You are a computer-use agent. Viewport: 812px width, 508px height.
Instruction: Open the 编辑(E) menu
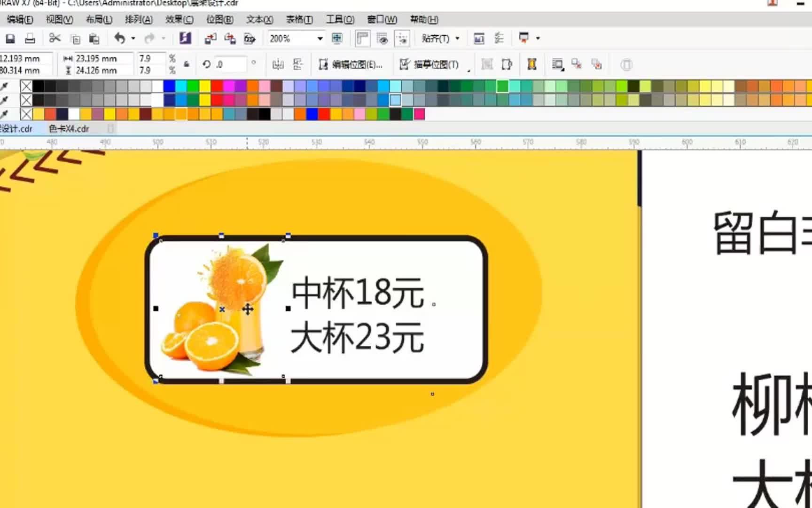[x=20, y=19]
